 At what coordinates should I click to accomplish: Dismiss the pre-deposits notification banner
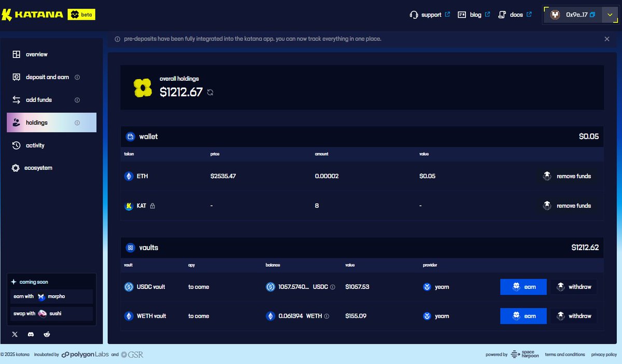point(607,39)
